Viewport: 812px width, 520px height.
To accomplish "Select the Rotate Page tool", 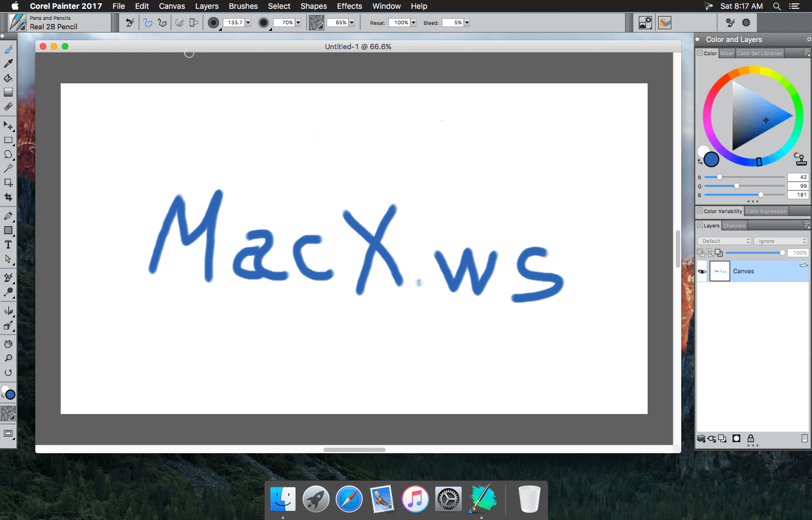I will [8, 373].
